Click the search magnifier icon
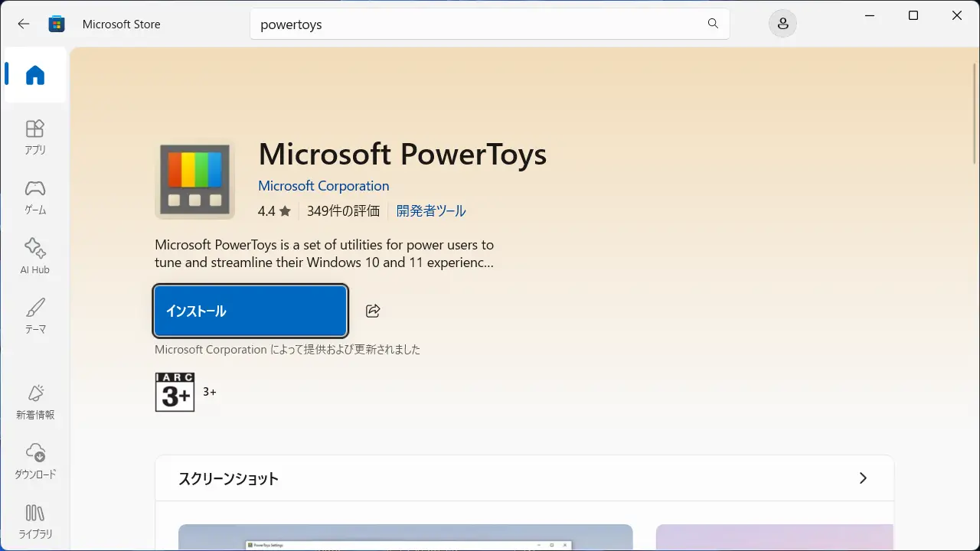The width and height of the screenshot is (980, 551). tap(713, 24)
